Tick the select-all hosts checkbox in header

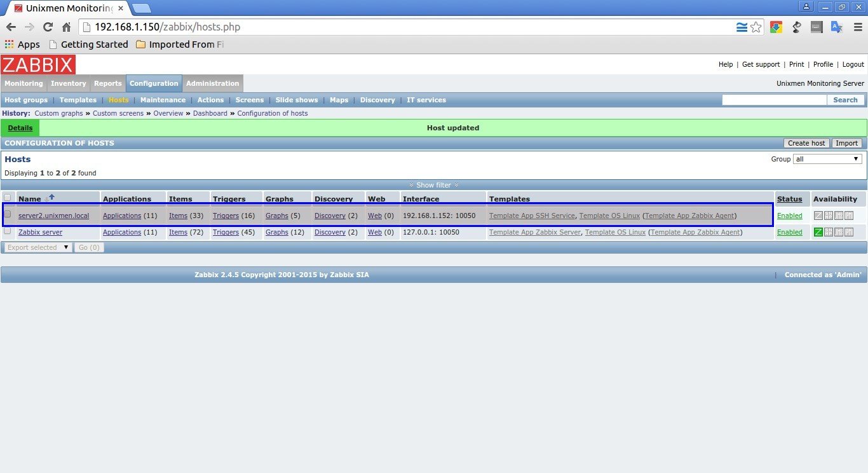(x=8, y=198)
